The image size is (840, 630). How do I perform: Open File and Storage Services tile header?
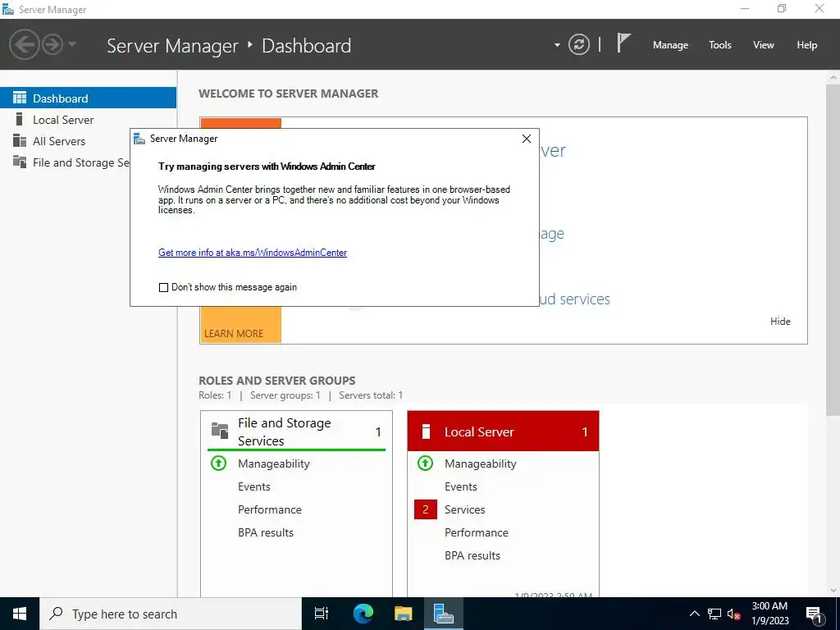click(x=296, y=431)
